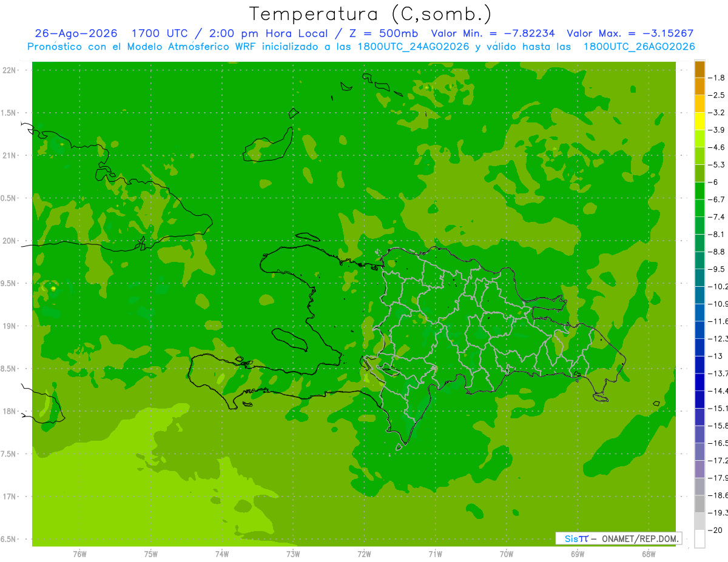
Task: Click the "-8.1" colorbar label
Action: (x=716, y=234)
